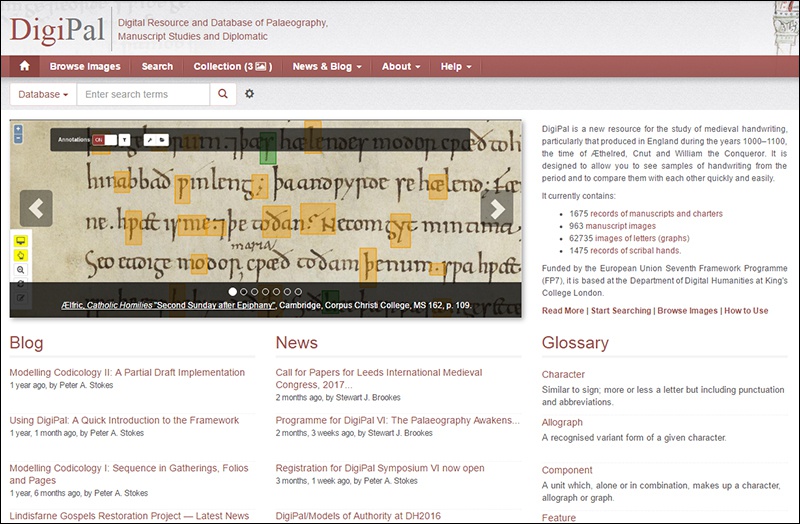This screenshot has width=800, height=524.
Task: Click the icon right of the wrench
Action: pyautogui.click(x=162, y=140)
